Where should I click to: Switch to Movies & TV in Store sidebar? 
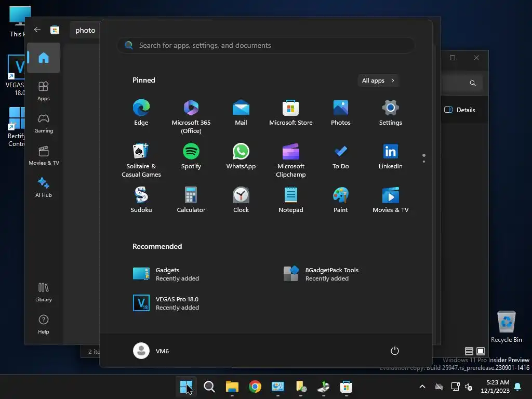click(44, 155)
